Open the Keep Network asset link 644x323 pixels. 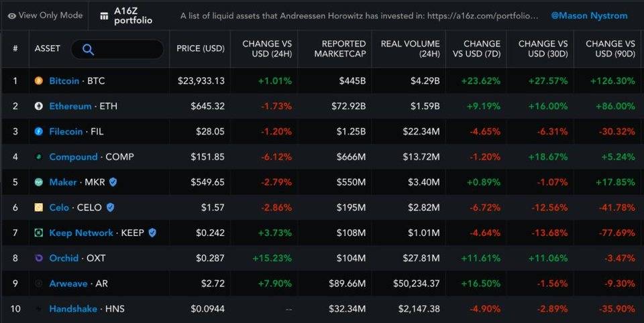pos(81,233)
